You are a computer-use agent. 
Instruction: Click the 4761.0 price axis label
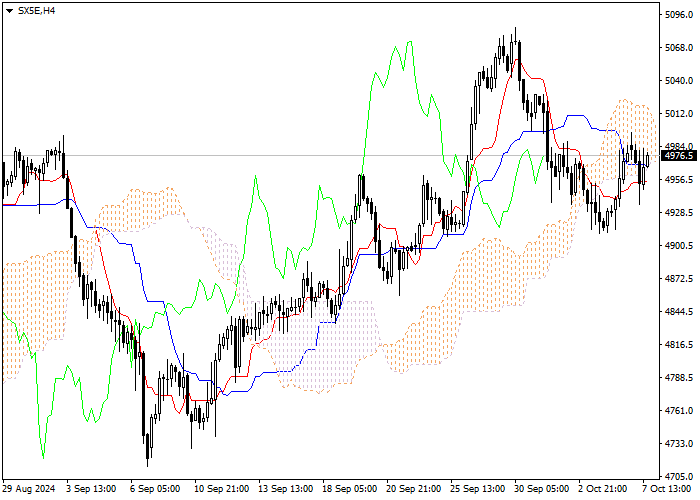pyautogui.click(x=679, y=411)
